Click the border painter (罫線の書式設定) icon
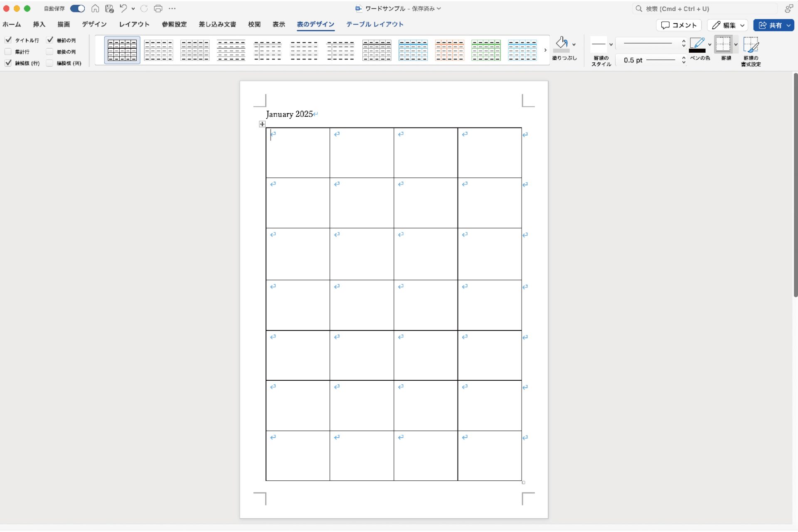The height and width of the screenshot is (532, 798). coord(751,44)
